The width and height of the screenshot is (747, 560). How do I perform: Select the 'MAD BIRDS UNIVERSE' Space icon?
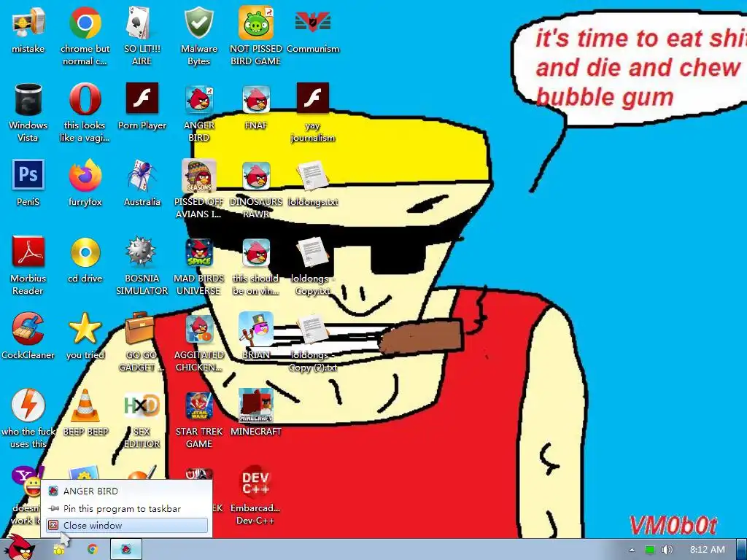(198, 265)
